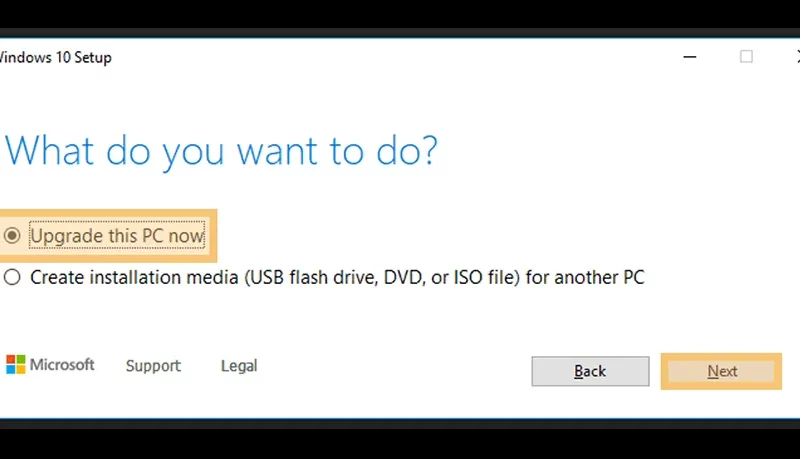Go to the previous step with Back
Viewport: 800px width, 459px height.
click(x=590, y=371)
